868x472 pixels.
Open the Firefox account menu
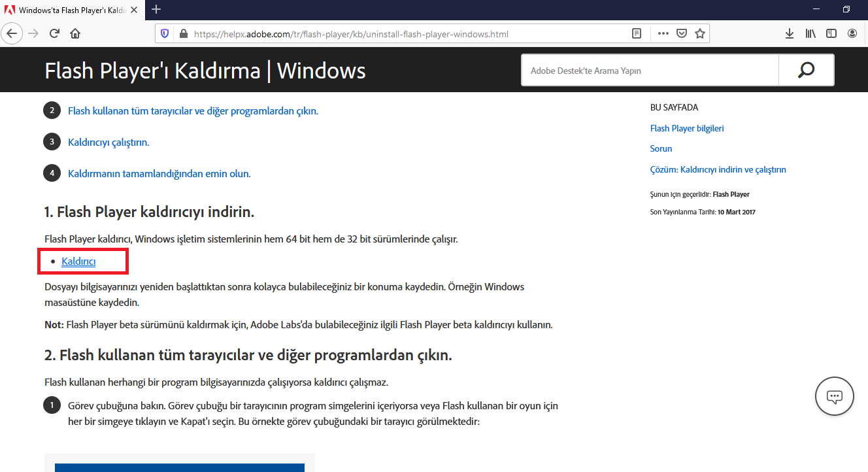[x=852, y=33]
